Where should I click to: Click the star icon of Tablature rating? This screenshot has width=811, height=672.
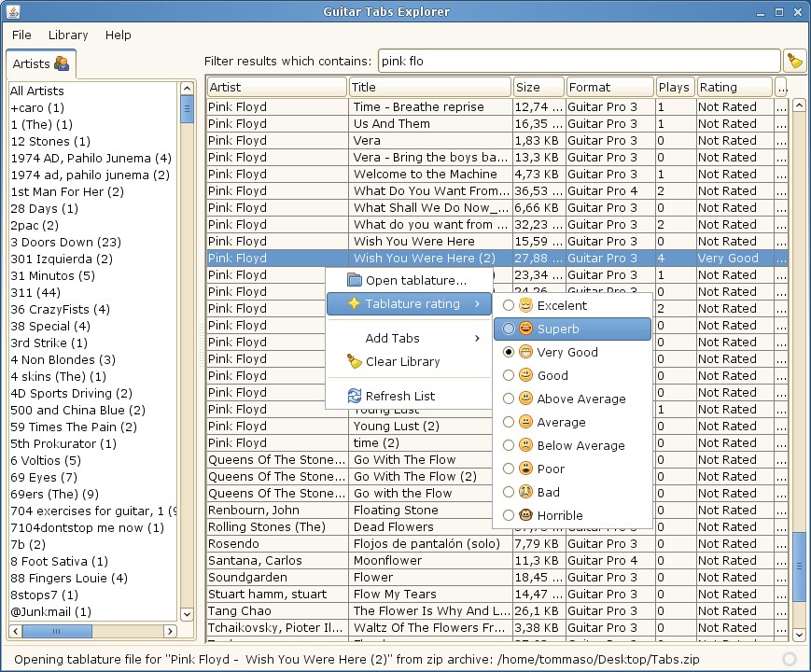point(354,303)
